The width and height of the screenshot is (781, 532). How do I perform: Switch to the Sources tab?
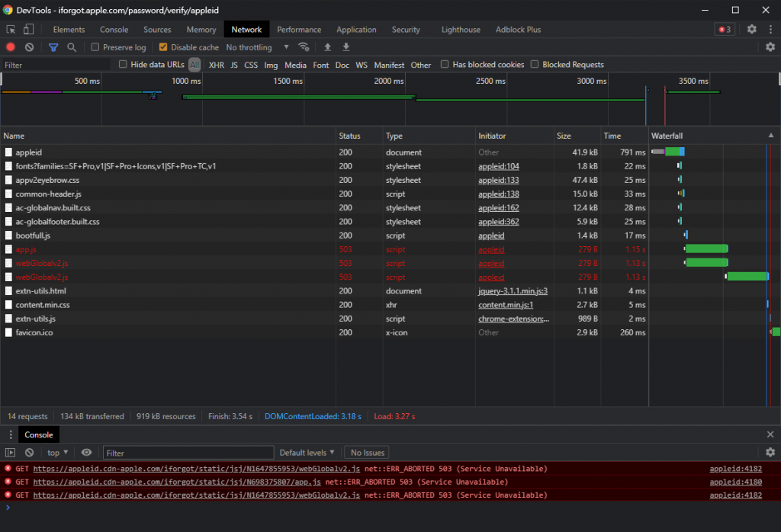click(157, 30)
